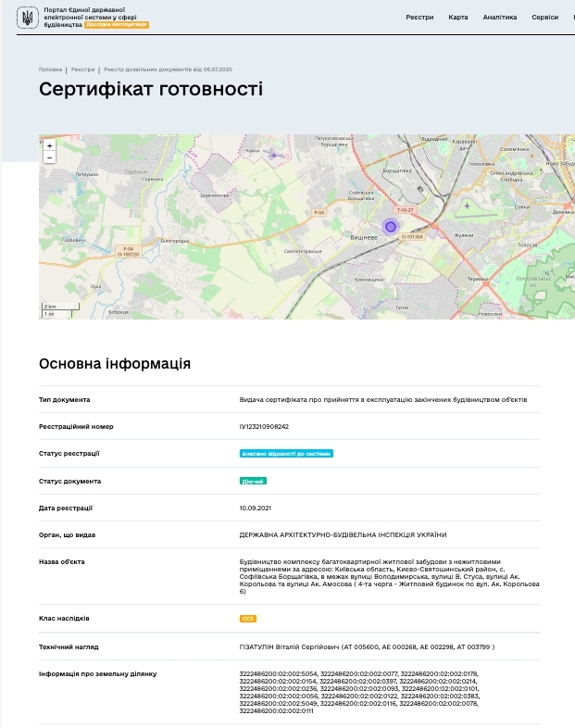Viewport: 575px width, 728px height.
Task: Click the 'Технічний нагляд' row label
Action: (69, 647)
